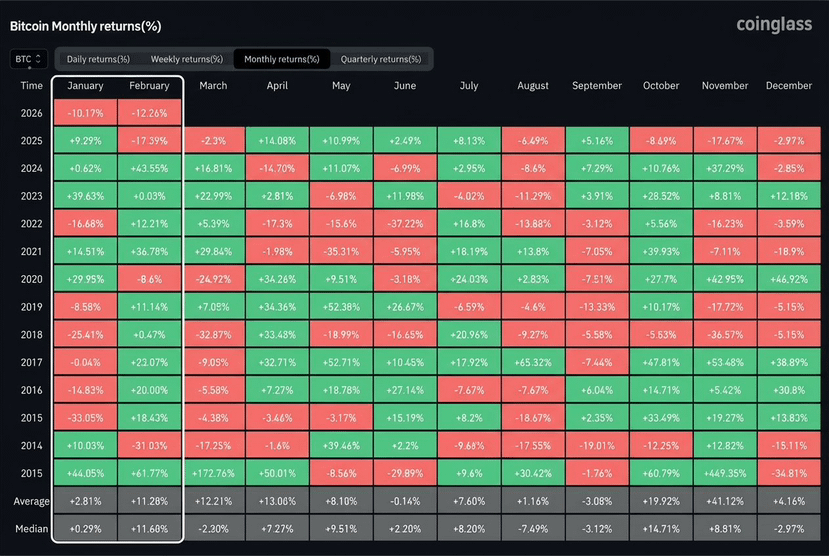This screenshot has width=829, height=556.
Task: Click the 2023 October cell +28.52%
Action: coord(661,196)
